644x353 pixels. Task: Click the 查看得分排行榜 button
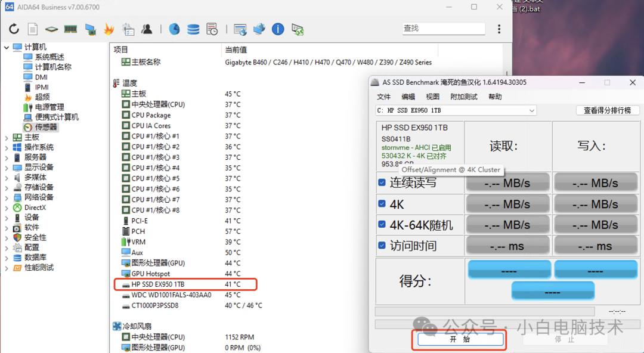coord(608,110)
